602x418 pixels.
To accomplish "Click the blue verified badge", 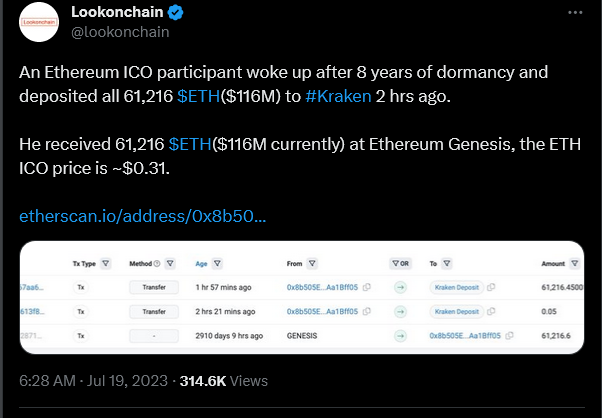I will [175, 13].
